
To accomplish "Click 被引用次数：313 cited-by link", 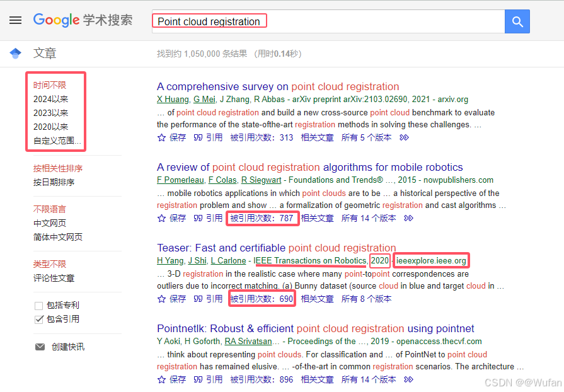I will pos(262,138).
